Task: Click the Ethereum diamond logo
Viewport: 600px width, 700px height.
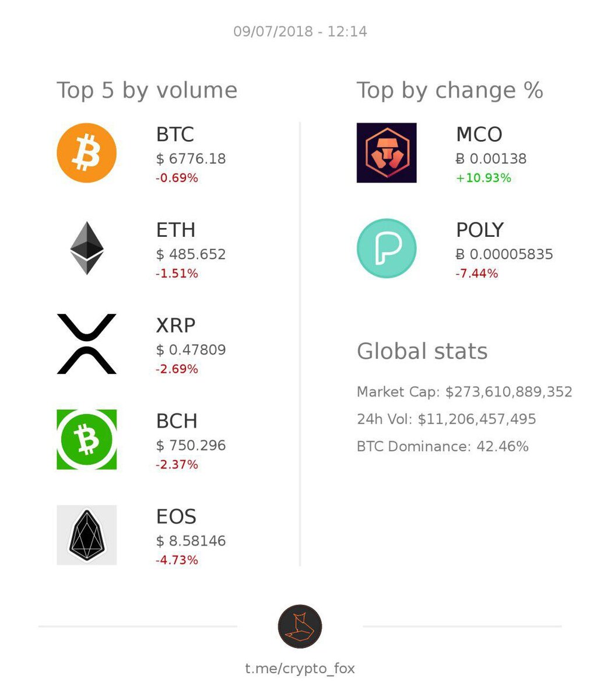Action: (87, 248)
